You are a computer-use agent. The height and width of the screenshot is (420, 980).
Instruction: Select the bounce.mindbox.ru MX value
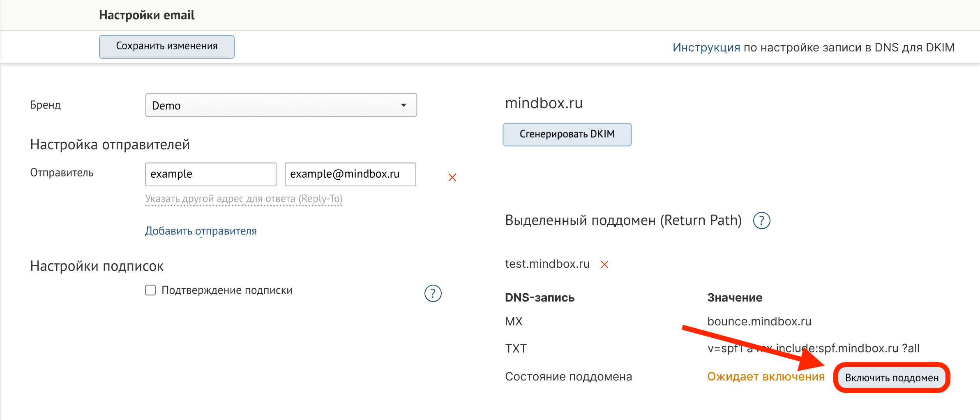coord(759,322)
